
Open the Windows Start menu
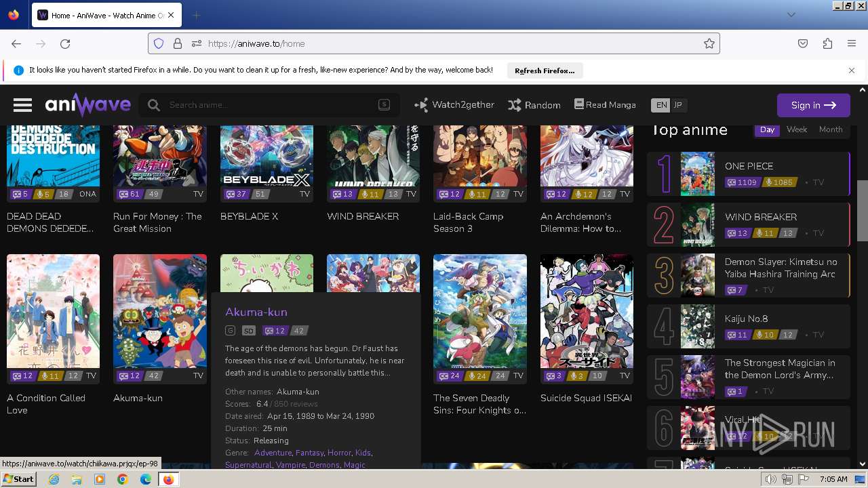tap(19, 479)
